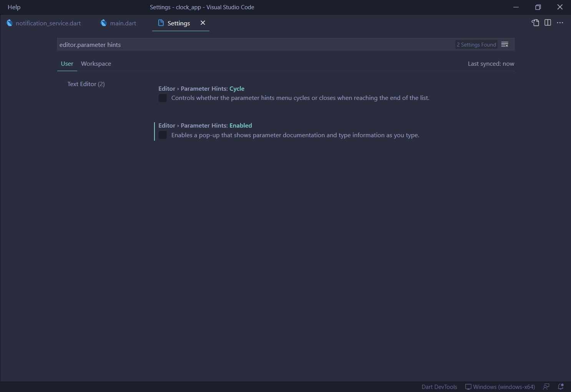The width and height of the screenshot is (571, 392).
Task: Restore down the VS Code window
Action: coord(538,7)
